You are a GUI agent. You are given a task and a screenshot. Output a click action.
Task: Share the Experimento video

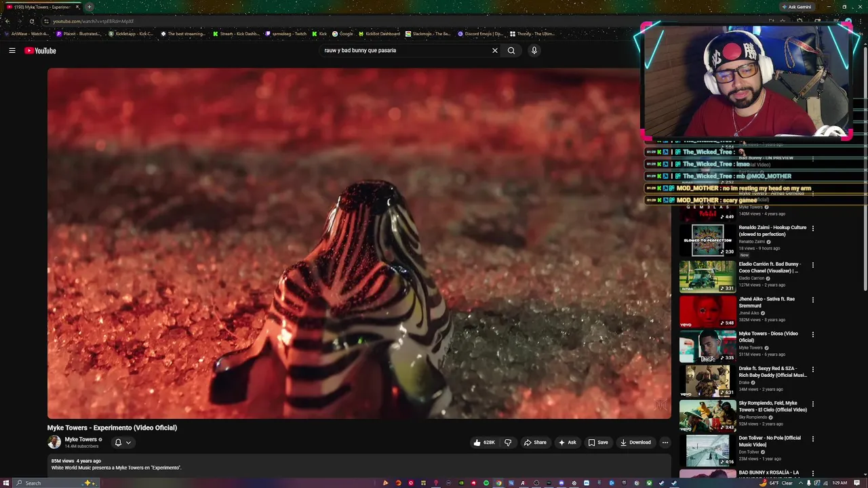pyautogui.click(x=535, y=443)
